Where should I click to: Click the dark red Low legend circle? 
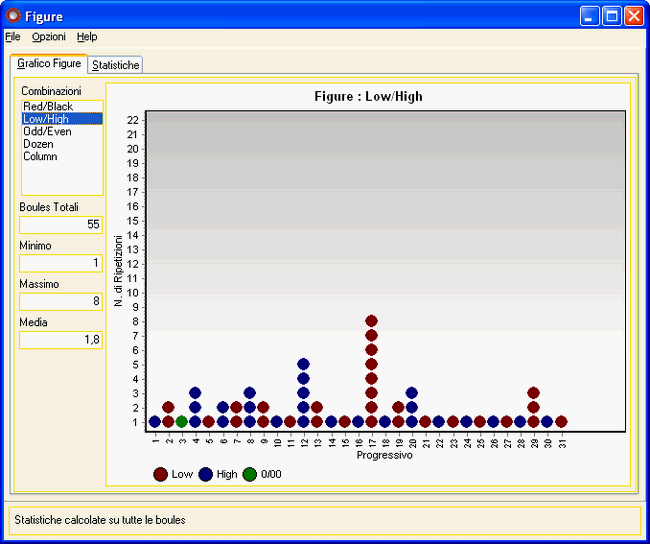(160, 474)
